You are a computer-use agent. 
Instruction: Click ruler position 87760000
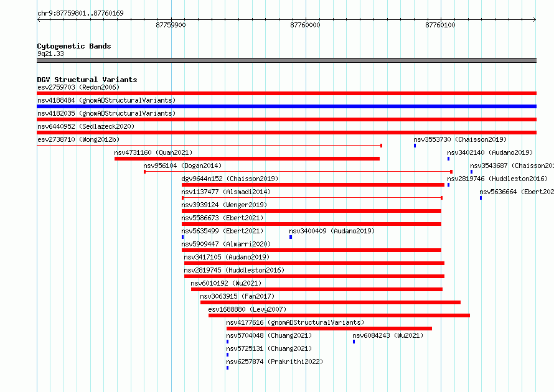tap(305, 25)
